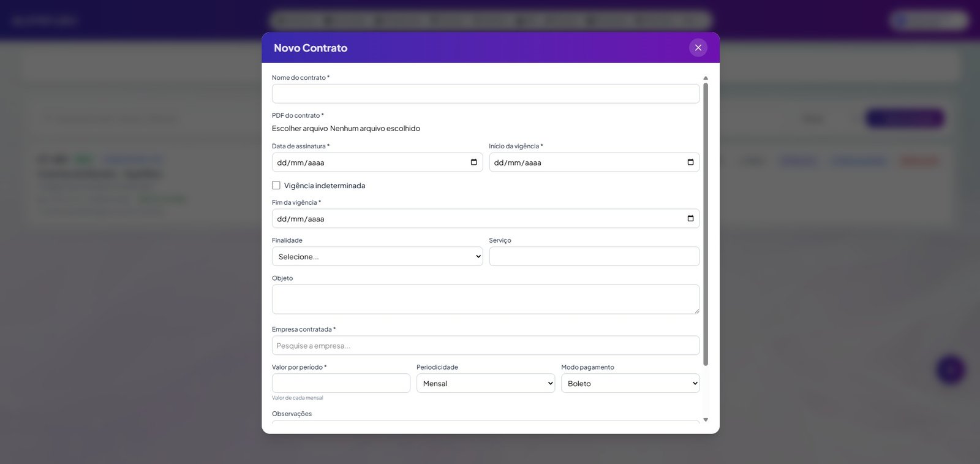Click the Observações label
Image resolution: width=980 pixels, height=464 pixels.
[x=292, y=414]
